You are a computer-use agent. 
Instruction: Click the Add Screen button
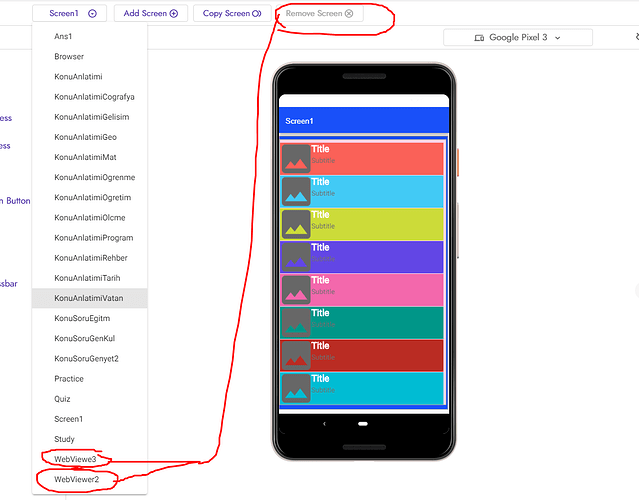[x=150, y=13]
